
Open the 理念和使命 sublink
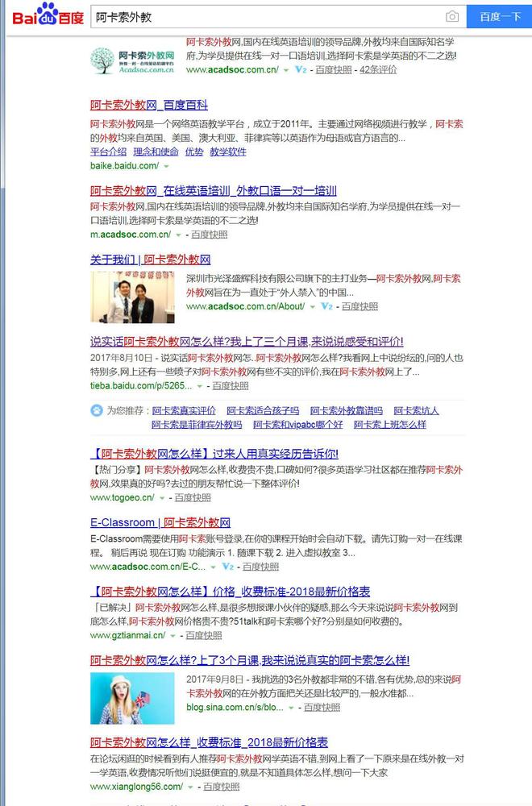pyautogui.click(x=156, y=152)
